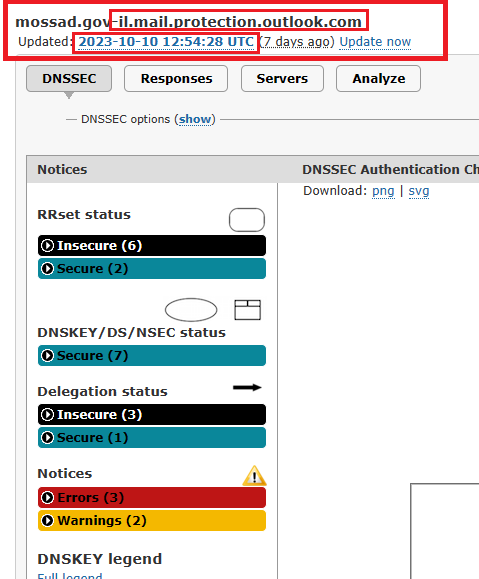
Task: Expand Delegation status Secure (1)
Action: 152,438
